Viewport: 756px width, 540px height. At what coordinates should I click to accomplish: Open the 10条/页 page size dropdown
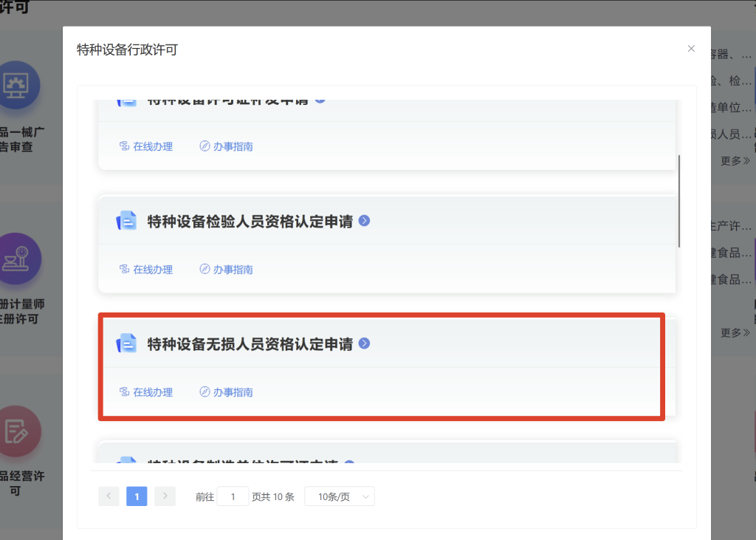click(x=340, y=496)
